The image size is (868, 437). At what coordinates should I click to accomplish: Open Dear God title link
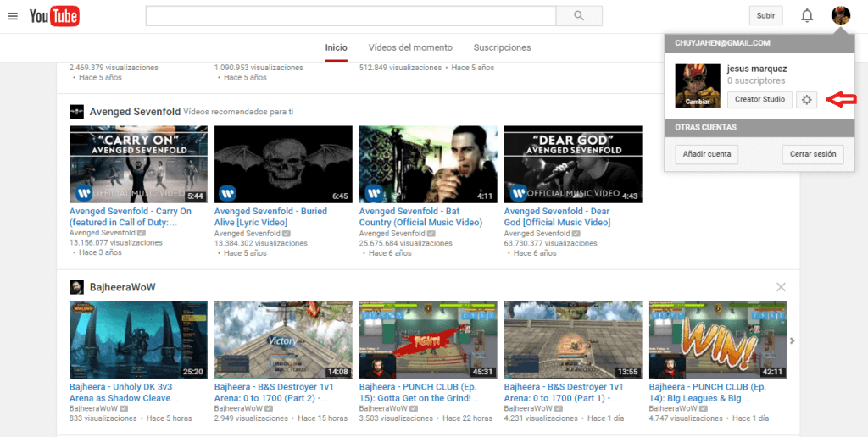point(558,217)
